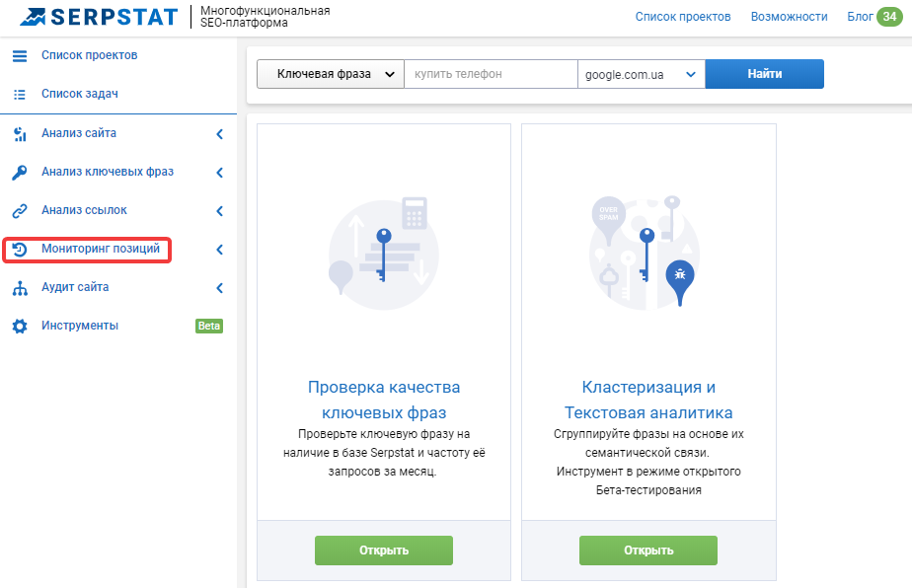Viewport: 912px width, 588px height.
Task: Click the gear icon for Инструменты
Action: pos(20,327)
